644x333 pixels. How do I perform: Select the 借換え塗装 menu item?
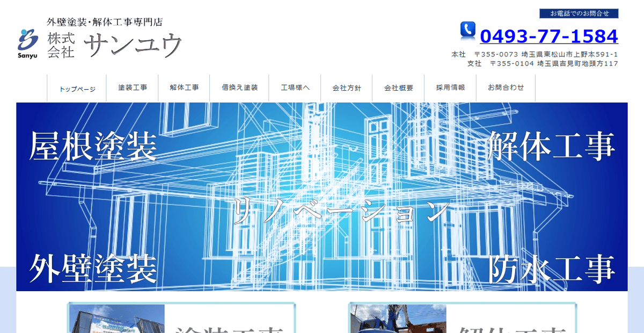[x=238, y=87]
